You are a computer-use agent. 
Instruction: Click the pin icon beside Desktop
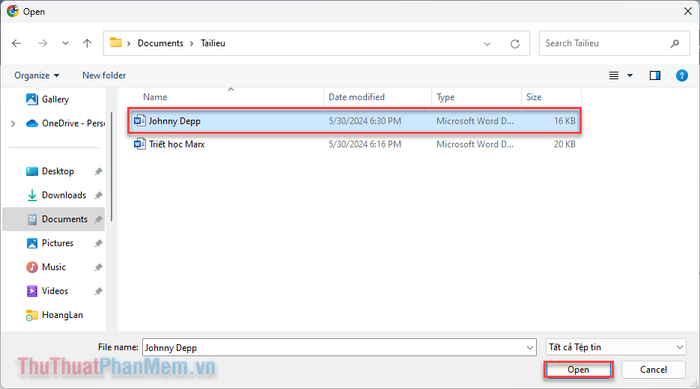click(99, 171)
